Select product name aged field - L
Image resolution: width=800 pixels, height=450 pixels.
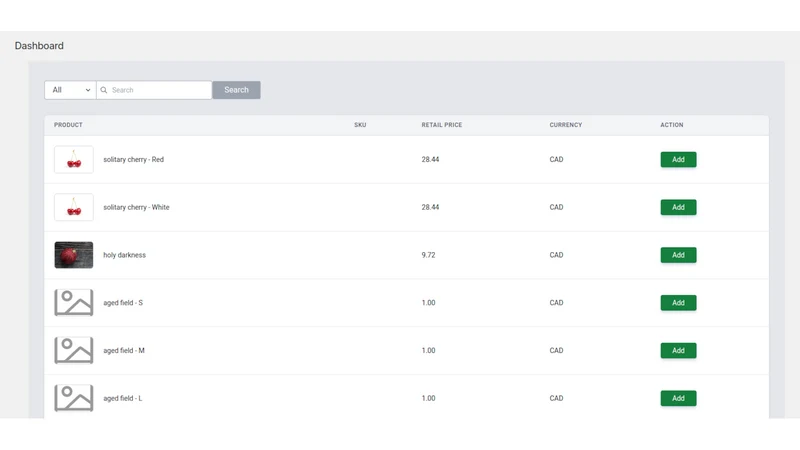pyautogui.click(x=123, y=398)
